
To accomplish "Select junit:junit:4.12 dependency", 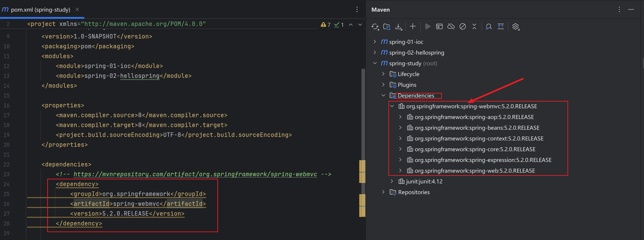I will (x=424, y=181).
